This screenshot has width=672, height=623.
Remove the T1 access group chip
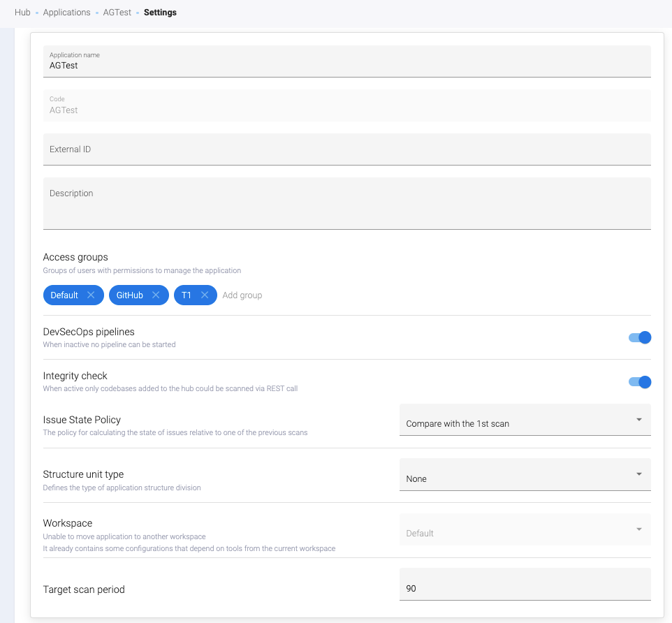tap(205, 295)
